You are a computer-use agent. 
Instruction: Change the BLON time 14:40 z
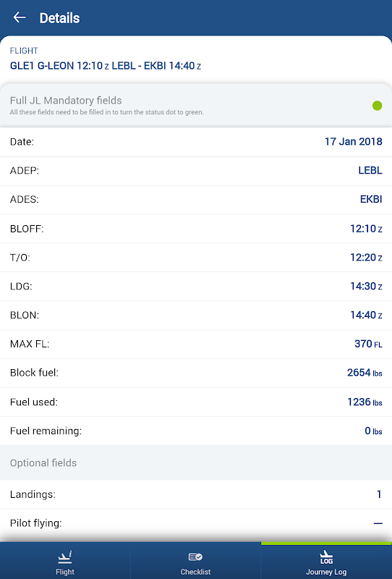tap(365, 315)
